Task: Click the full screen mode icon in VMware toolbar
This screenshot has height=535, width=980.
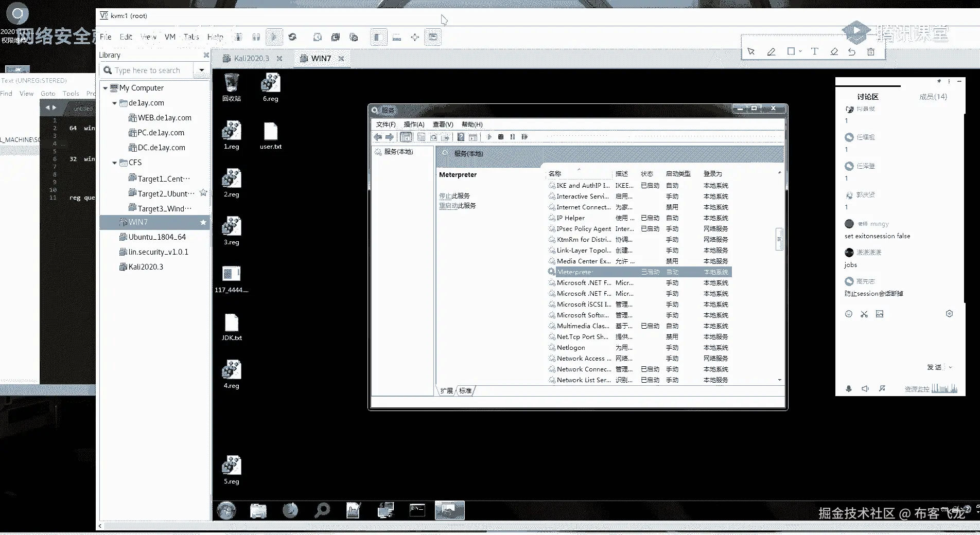Action: click(x=415, y=37)
